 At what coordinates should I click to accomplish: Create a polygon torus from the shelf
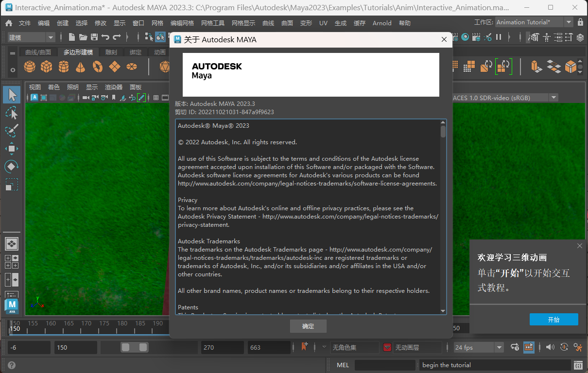coord(98,66)
